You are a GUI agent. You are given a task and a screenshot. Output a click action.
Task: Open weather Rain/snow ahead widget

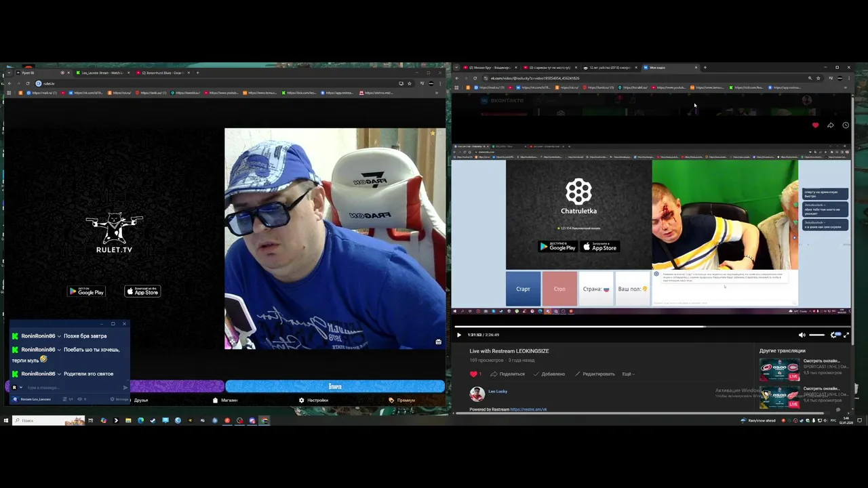pos(758,421)
